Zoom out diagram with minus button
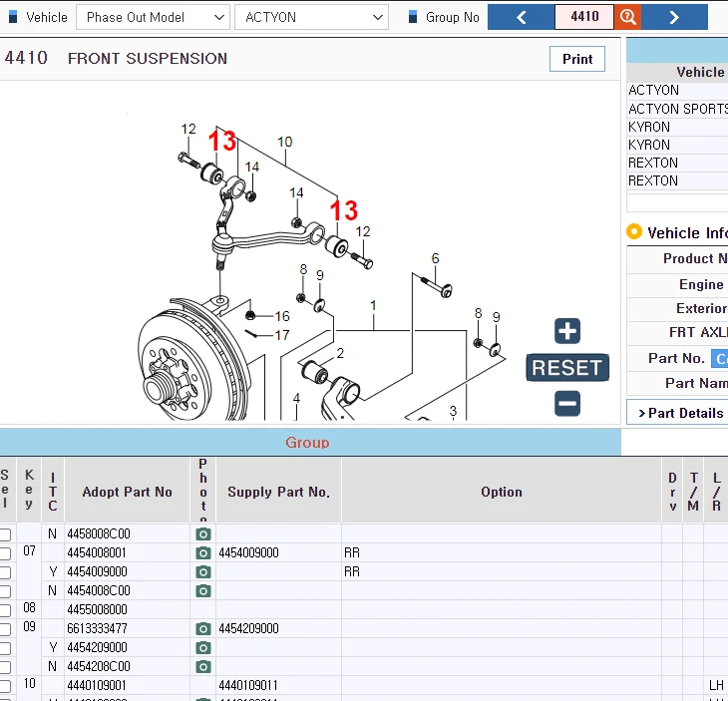This screenshot has height=701, width=728. coord(567,404)
